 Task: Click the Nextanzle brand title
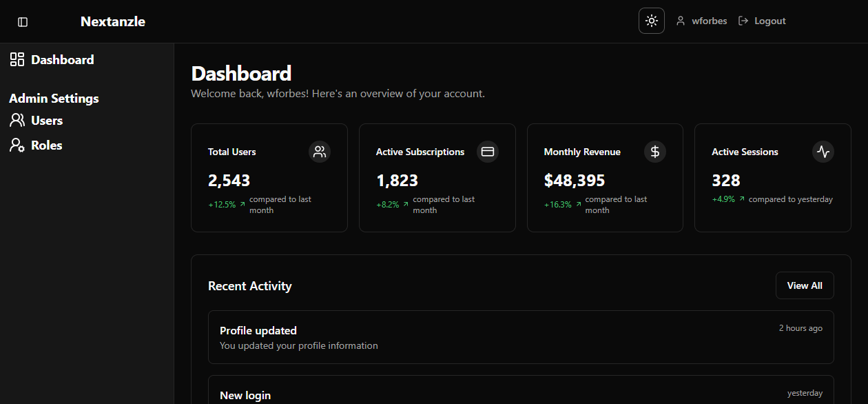(113, 21)
